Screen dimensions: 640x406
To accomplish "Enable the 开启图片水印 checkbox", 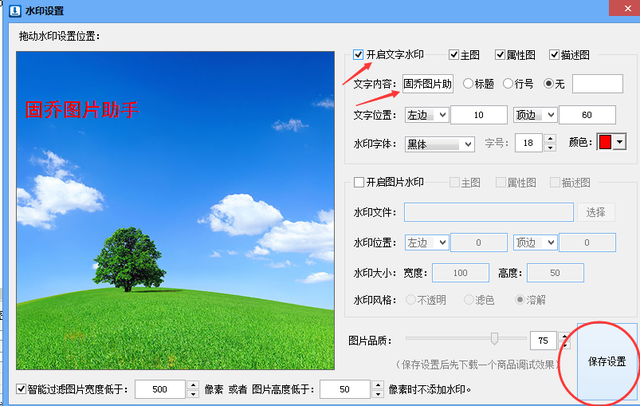I will (x=359, y=182).
